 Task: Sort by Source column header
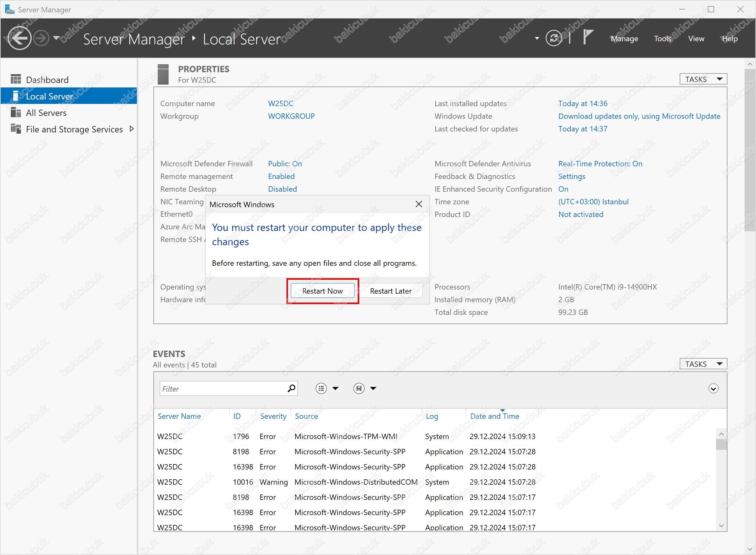pos(306,416)
